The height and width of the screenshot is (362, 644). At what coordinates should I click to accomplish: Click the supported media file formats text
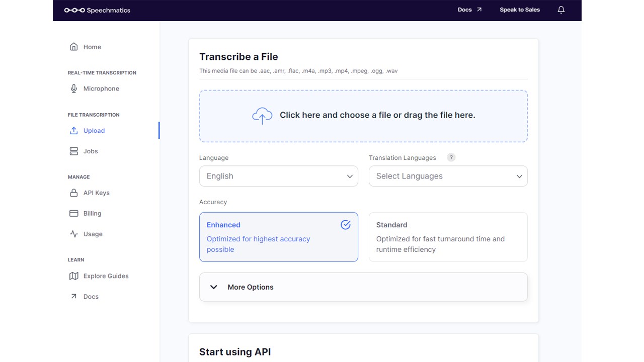[x=298, y=71]
